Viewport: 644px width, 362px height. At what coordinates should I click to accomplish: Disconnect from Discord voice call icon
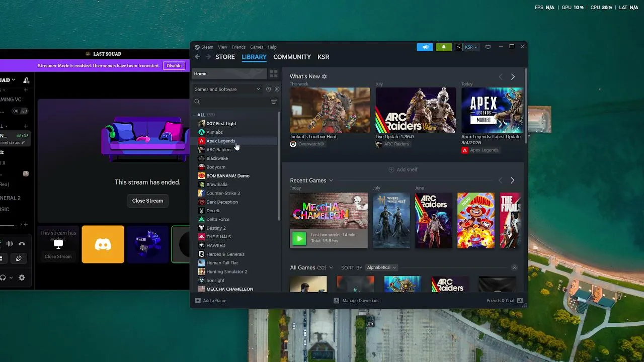coord(22,244)
